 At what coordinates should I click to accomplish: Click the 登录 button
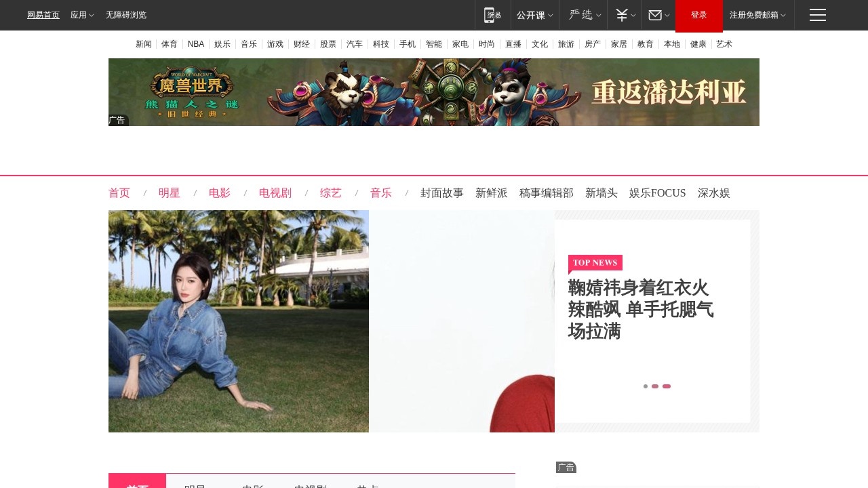point(698,15)
